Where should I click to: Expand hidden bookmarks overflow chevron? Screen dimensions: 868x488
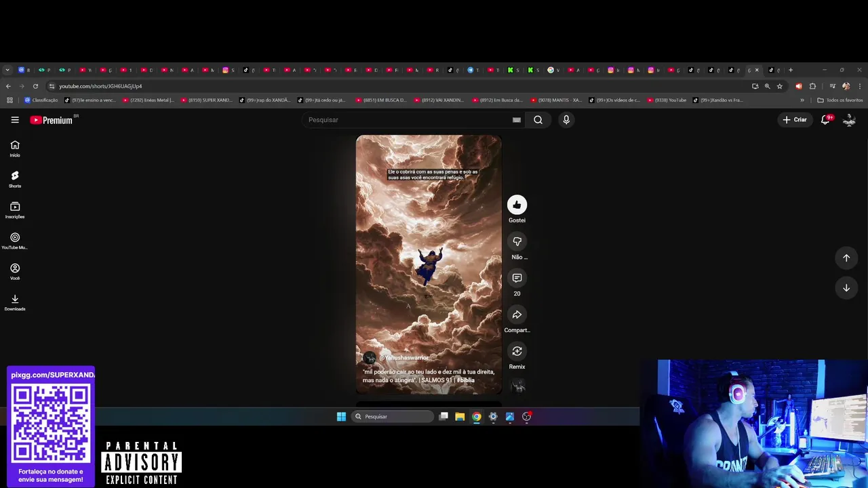coord(802,100)
